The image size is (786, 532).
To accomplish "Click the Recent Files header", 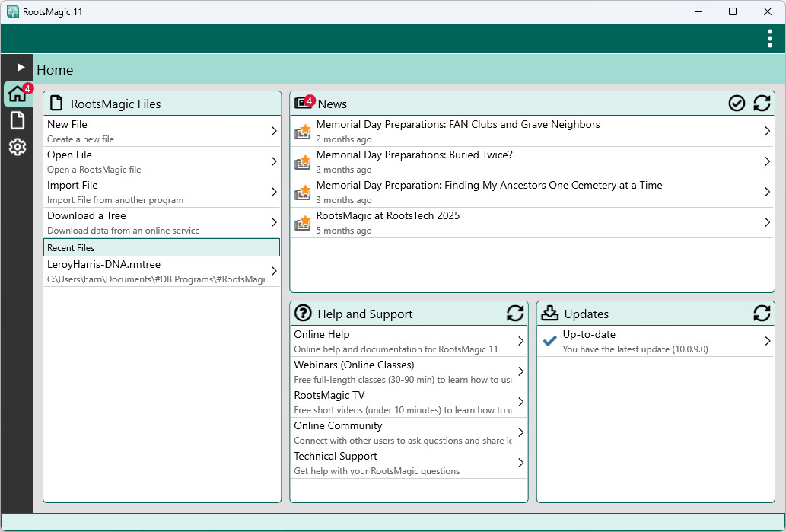I will [x=161, y=247].
